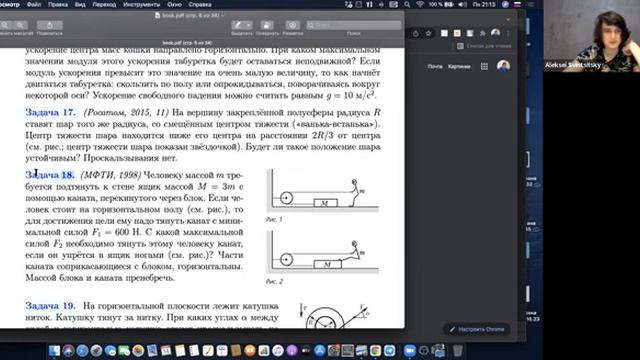Expand the highlight color dropdown arrow
640x360 pixels.
click(249, 25)
